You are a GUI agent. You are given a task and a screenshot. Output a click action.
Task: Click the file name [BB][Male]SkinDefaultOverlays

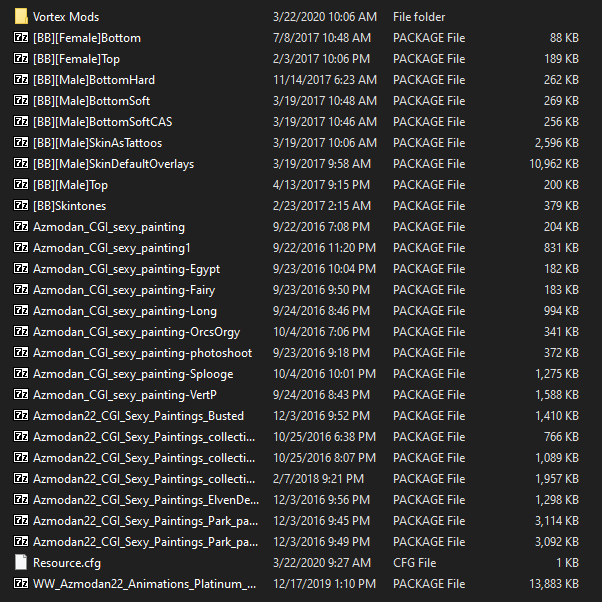pyautogui.click(x=114, y=164)
